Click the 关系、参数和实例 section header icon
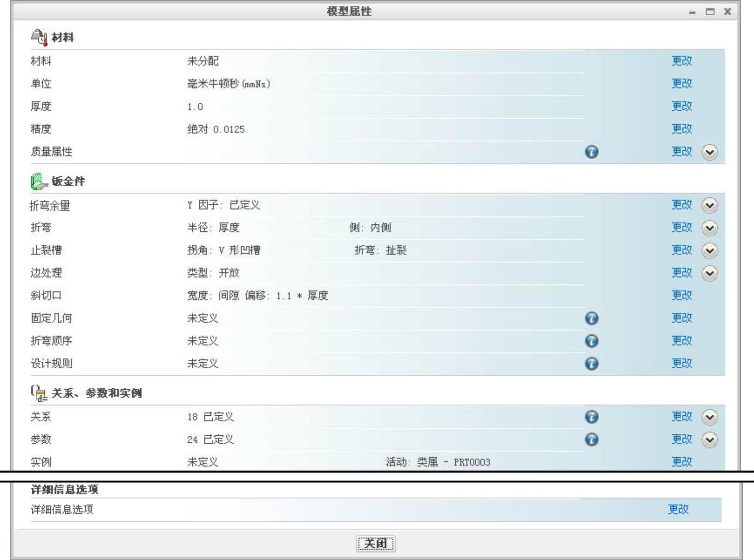 tap(39, 393)
